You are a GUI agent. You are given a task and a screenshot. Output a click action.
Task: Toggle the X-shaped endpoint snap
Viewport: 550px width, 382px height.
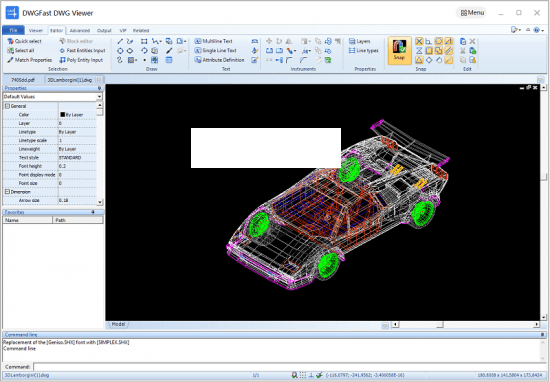click(x=419, y=41)
